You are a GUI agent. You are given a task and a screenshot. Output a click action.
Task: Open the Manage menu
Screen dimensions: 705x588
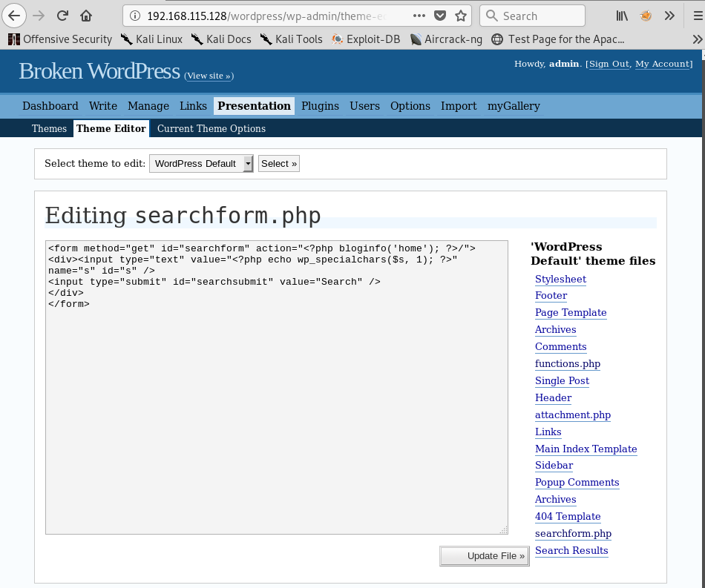[x=148, y=106]
